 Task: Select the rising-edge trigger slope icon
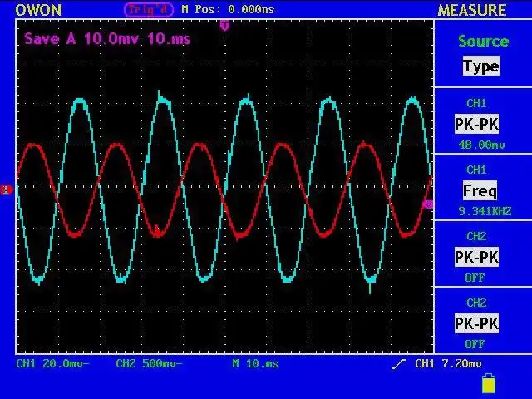point(398,364)
